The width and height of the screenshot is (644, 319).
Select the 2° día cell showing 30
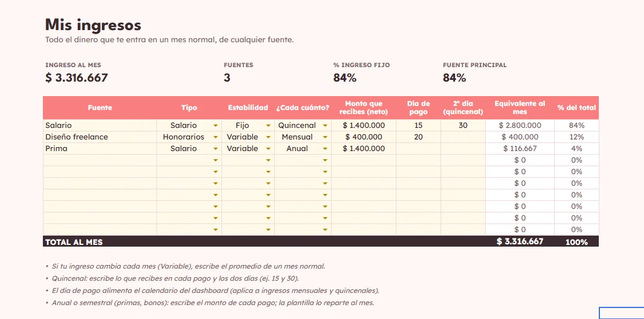point(463,126)
